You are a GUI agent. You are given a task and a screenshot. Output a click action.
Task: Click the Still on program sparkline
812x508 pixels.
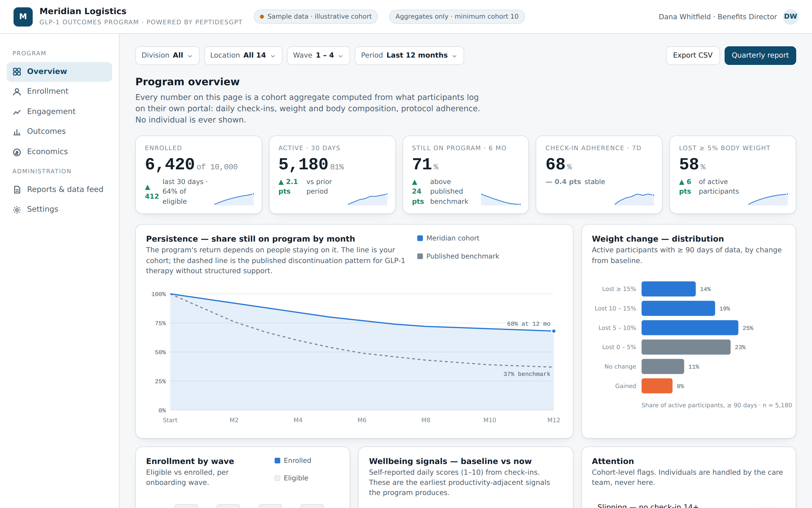(501, 199)
